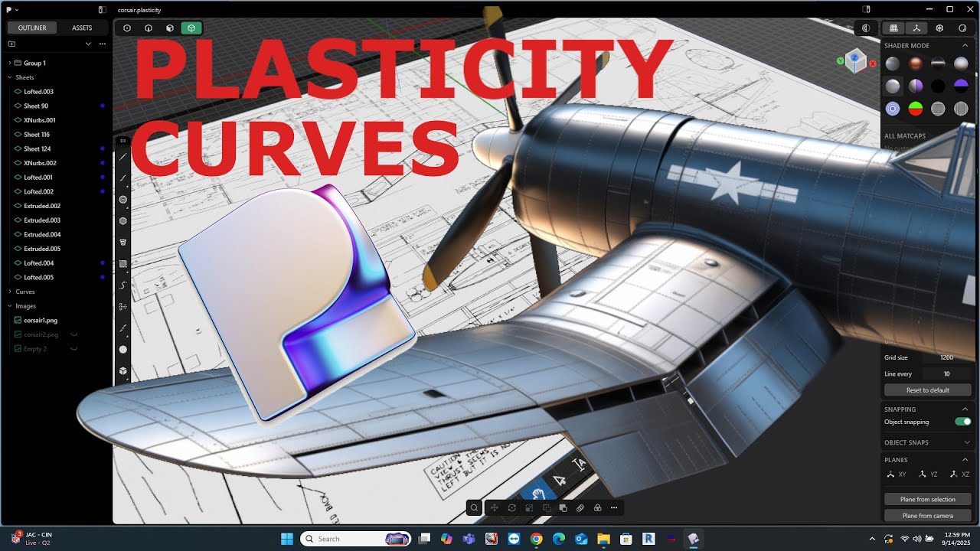Activate the move tool in bottom command bar
980x551 pixels.
(x=495, y=507)
